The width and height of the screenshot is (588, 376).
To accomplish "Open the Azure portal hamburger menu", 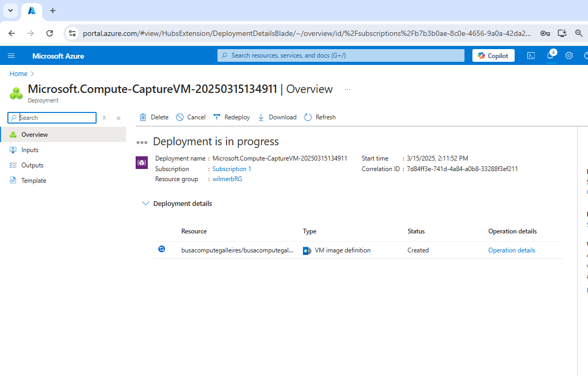I will click(11, 55).
